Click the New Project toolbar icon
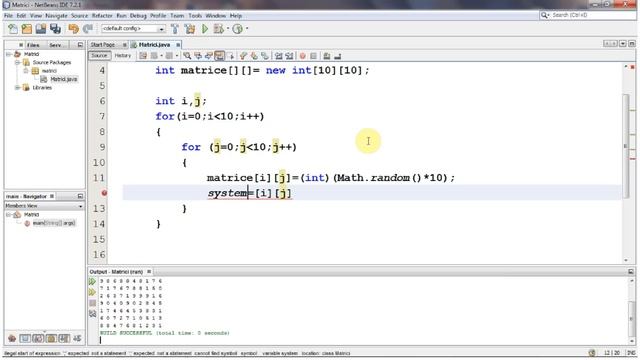This screenshot has height=360, width=640. [27, 29]
